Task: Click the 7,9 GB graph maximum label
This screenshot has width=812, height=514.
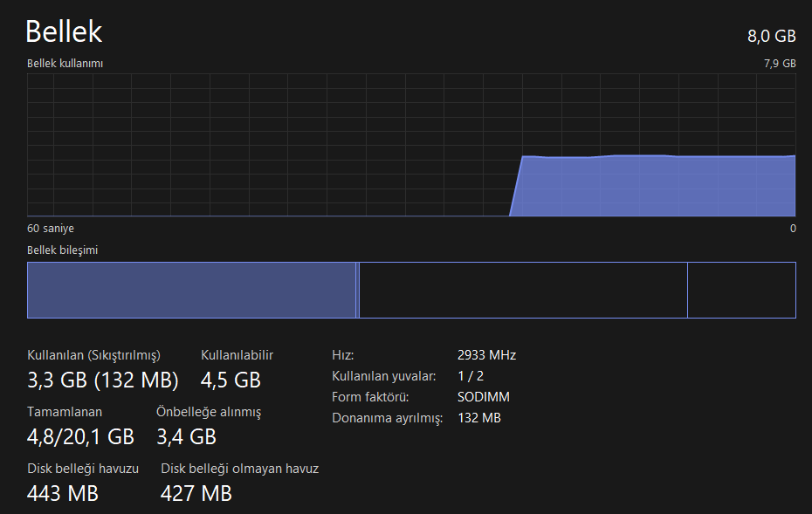Action: tap(780, 63)
